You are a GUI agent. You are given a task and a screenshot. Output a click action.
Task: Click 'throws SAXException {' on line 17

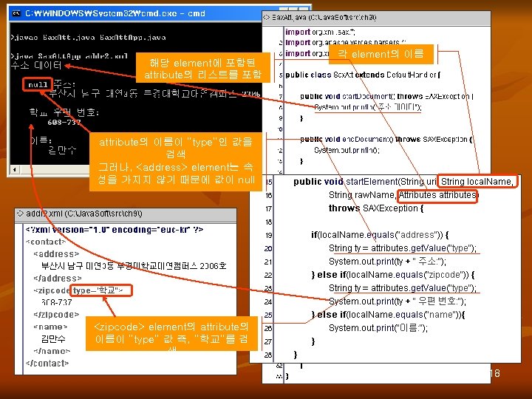[376, 208]
